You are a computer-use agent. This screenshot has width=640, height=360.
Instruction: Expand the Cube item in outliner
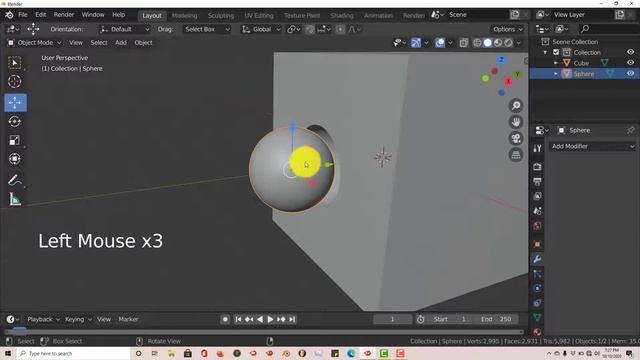pos(556,63)
